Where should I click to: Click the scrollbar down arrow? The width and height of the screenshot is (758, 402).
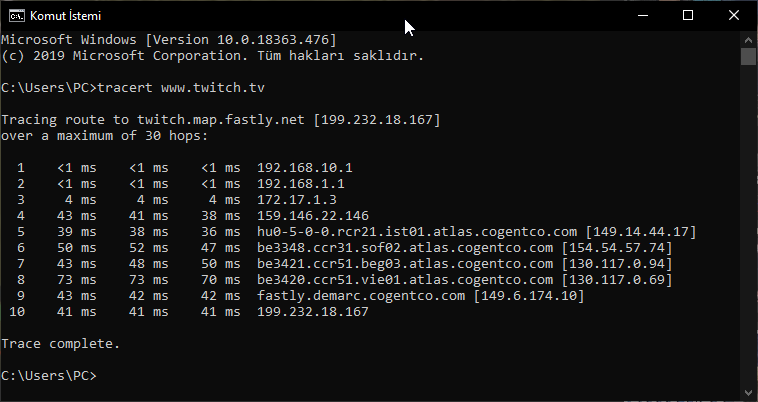[748, 393]
